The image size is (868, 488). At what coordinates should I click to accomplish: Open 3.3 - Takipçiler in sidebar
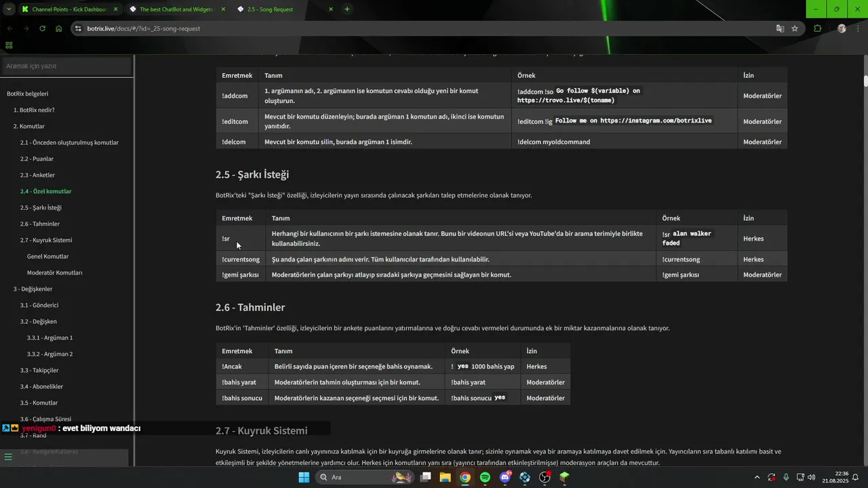pos(39,370)
